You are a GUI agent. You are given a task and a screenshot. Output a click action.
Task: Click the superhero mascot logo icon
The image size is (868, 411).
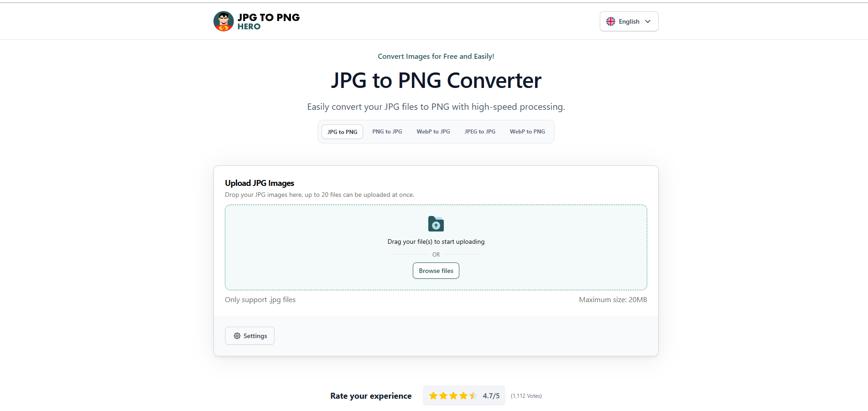(223, 21)
